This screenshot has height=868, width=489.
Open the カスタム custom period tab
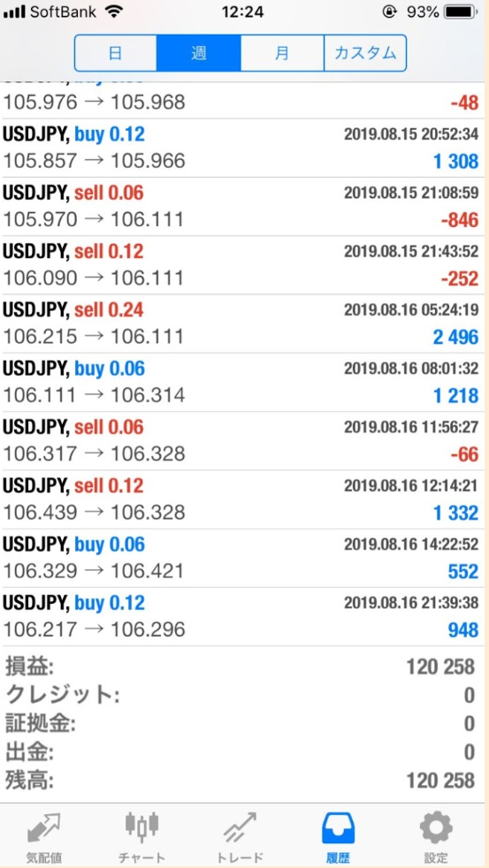coord(365,53)
